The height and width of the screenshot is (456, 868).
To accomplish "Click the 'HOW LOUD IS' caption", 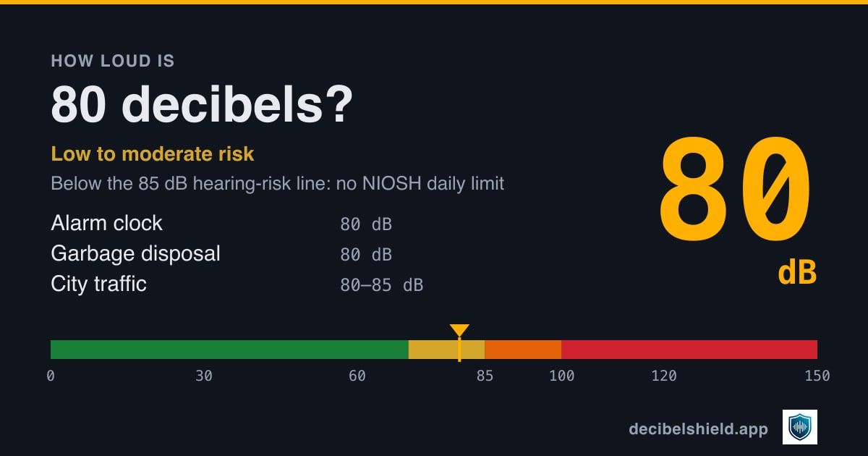I will pyautogui.click(x=113, y=62).
